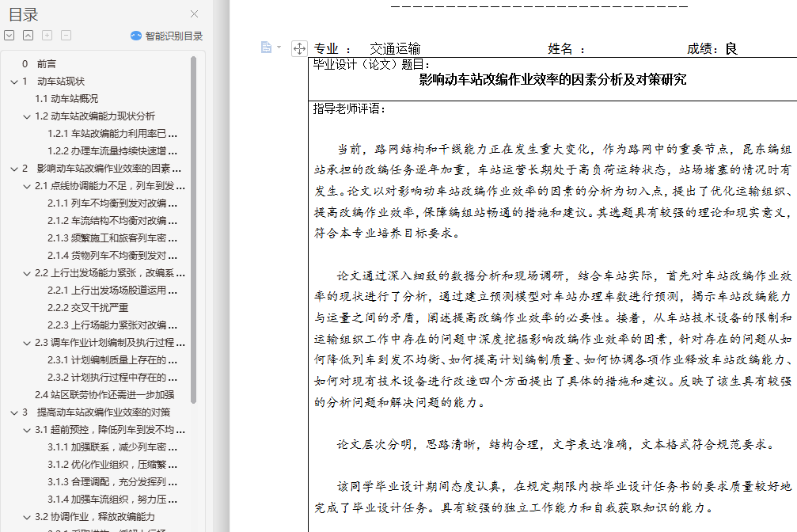Viewport: 797px width, 532px height.
Task: Click the 智能识别目录 text button
Action: coord(174,36)
